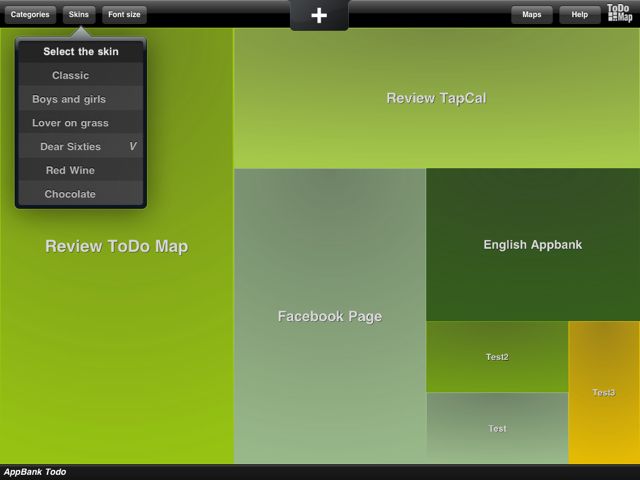Open the Review TapCal task tile

pos(437,98)
